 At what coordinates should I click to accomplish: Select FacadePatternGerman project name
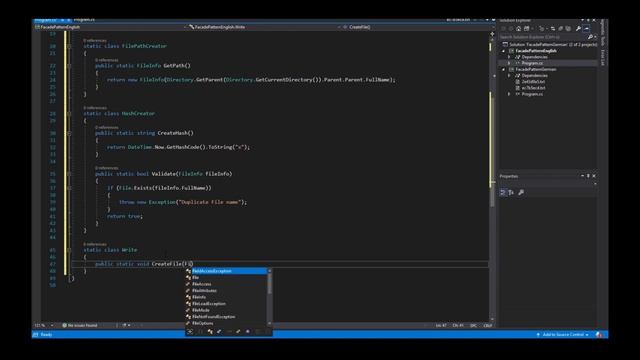click(x=536, y=69)
